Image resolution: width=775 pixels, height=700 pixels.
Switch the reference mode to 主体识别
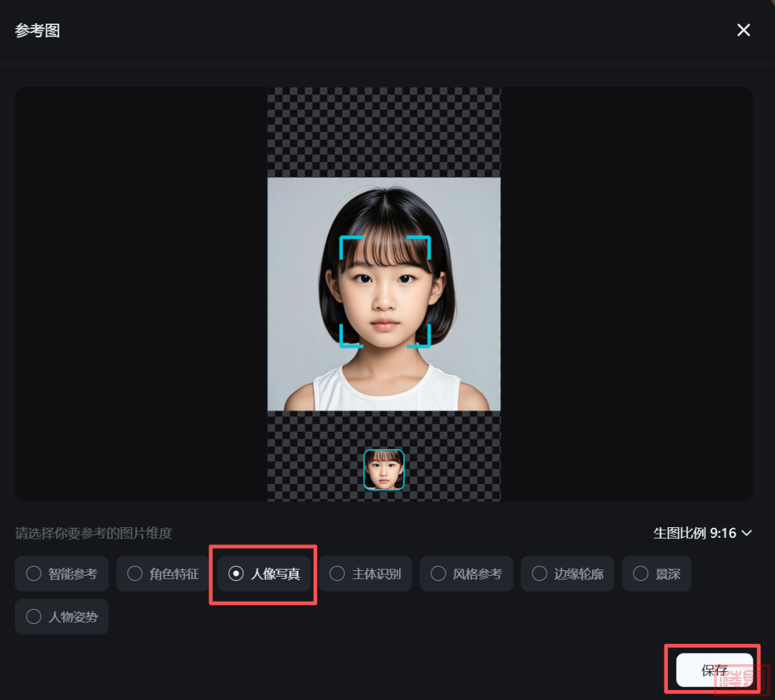(365, 574)
